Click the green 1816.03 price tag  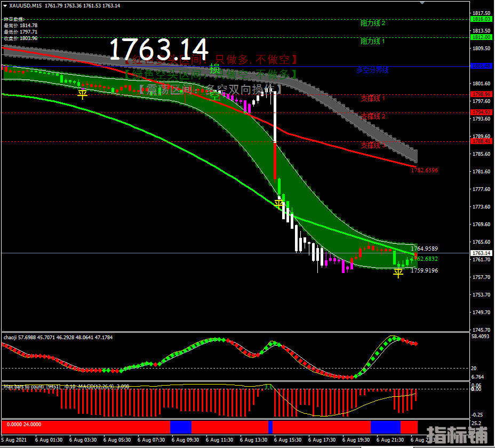click(482, 19)
